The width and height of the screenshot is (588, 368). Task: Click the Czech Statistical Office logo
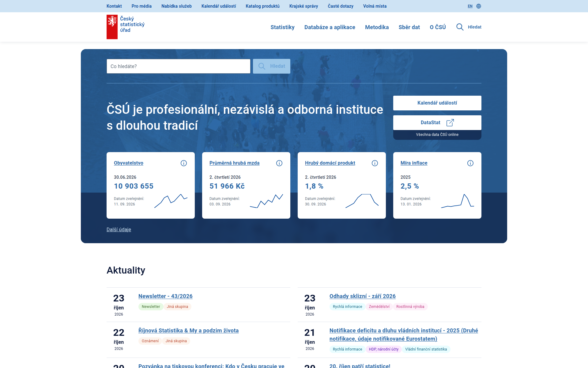[x=126, y=27]
